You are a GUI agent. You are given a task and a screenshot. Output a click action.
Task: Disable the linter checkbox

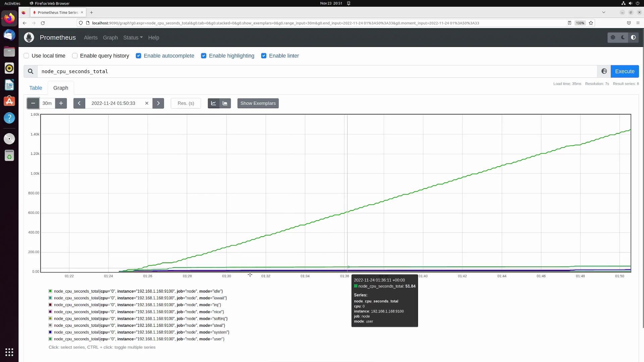(264, 56)
